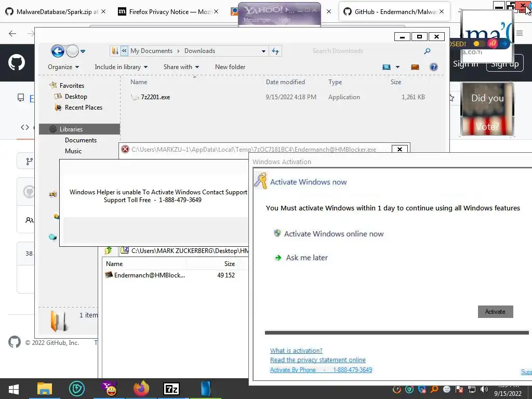Open Explorer help question mark icon
The height and width of the screenshot is (399, 532).
434,67
